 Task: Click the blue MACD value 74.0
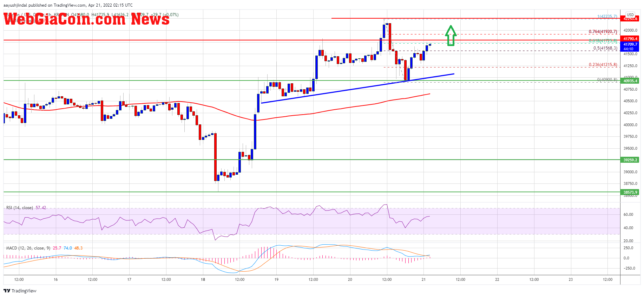tap(68, 248)
